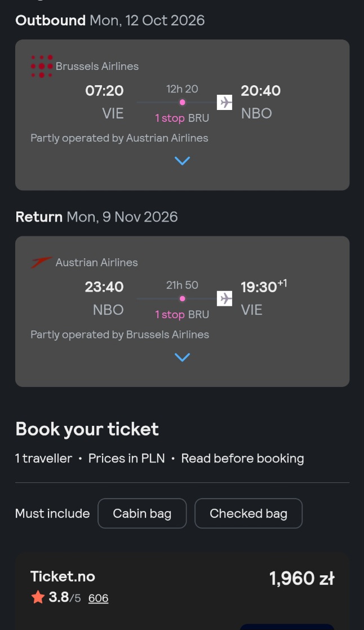The height and width of the screenshot is (630, 364).
Task: Click the Brussels Airlines red dot logo
Action: click(42, 67)
